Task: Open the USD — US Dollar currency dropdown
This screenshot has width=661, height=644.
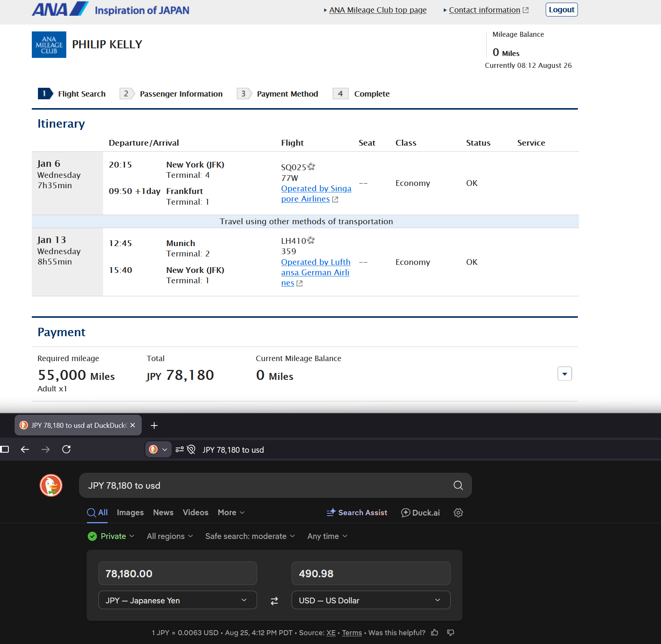Action: point(371,600)
